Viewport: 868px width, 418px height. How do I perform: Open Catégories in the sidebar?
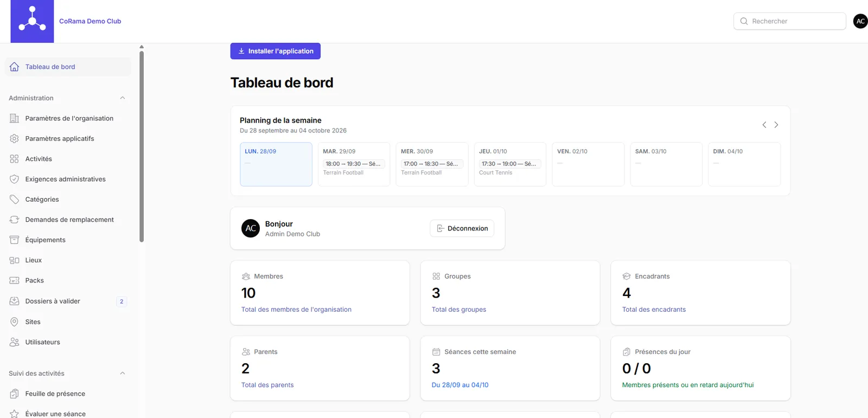click(68, 200)
